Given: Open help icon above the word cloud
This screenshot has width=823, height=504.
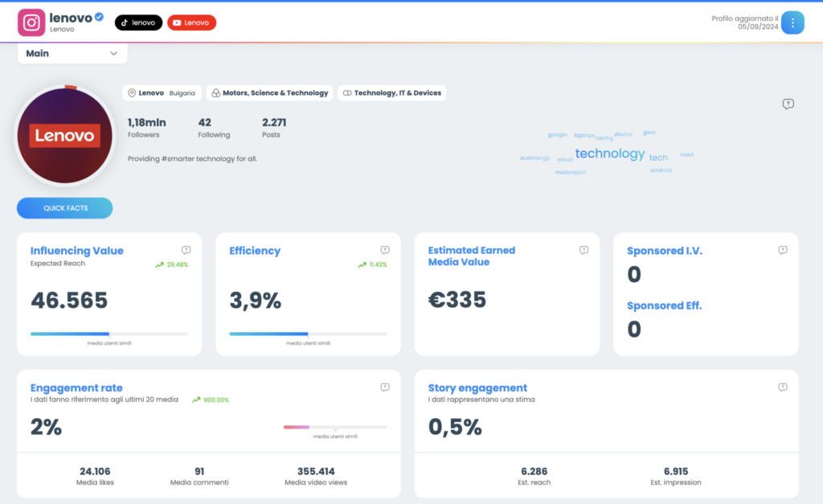Looking at the screenshot, I should point(788,104).
